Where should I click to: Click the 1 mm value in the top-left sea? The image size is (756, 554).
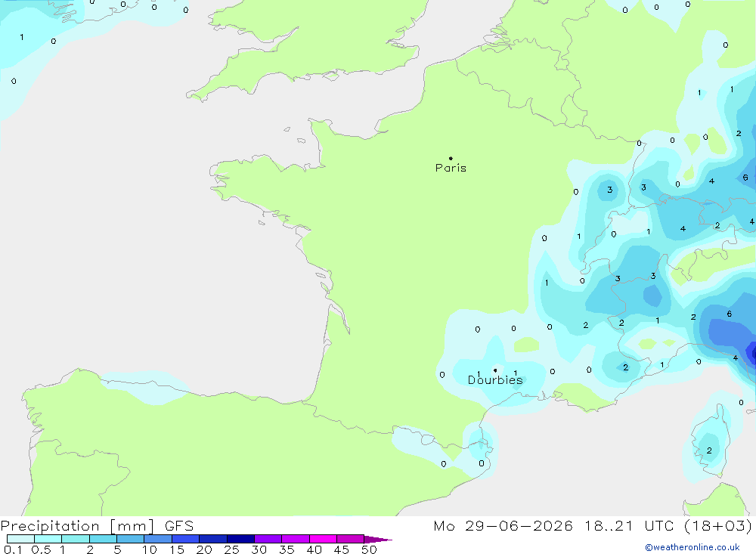coord(22,37)
